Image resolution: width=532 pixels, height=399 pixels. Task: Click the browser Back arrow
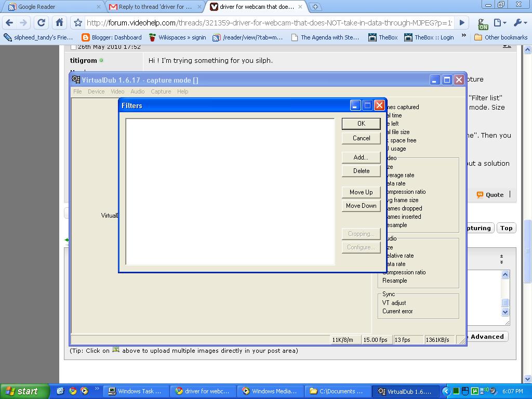coord(9,23)
